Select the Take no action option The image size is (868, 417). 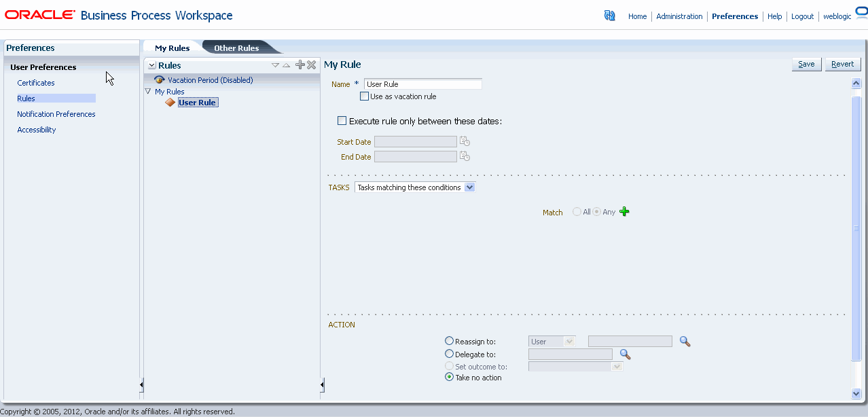pyautogui.click(x=449, y=377)
